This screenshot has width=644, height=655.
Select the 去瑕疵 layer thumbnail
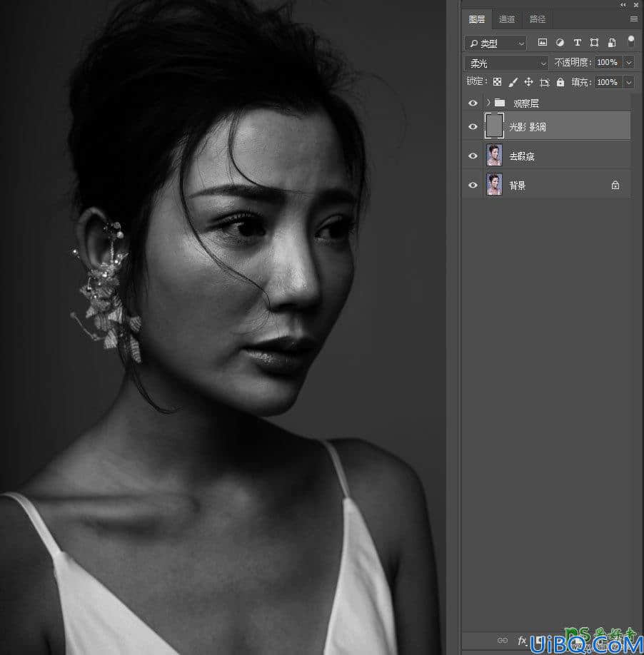click(x=494, y=155)
